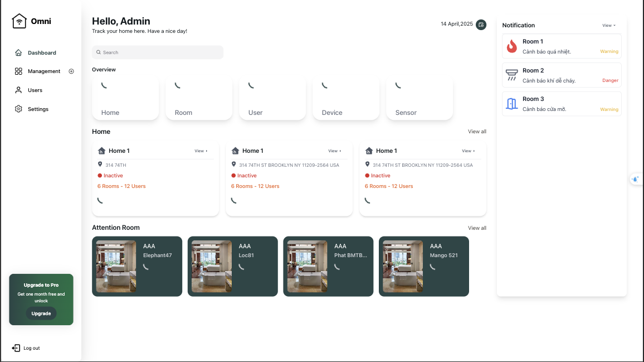The width and height of the screenshot is (644, 362).
Task: Go to the Users menu item
Action: [x=35, y=90]
